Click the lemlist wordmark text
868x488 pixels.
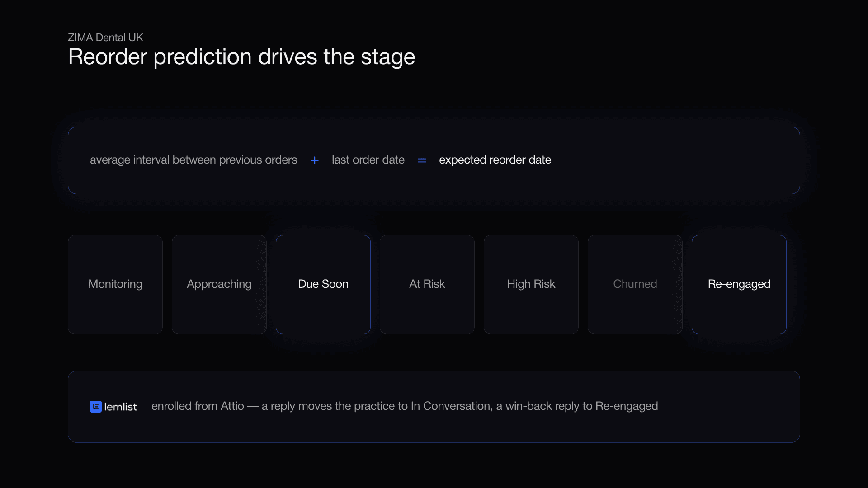click(x=120, y=407)
